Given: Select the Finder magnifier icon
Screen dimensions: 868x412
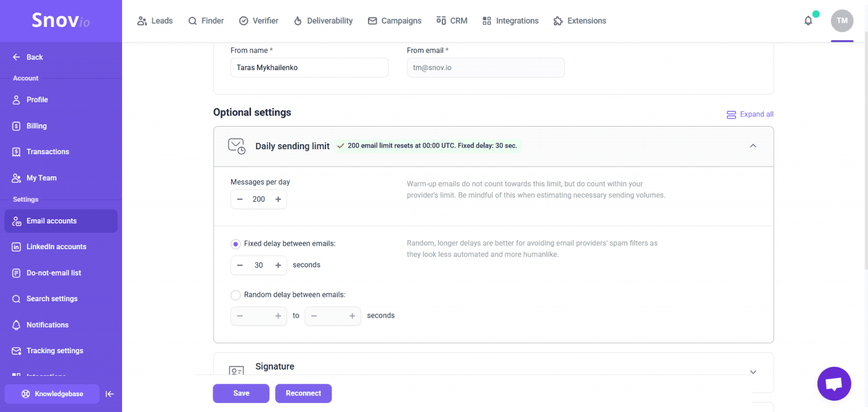Looking at the screenshot, I should 192,20.
